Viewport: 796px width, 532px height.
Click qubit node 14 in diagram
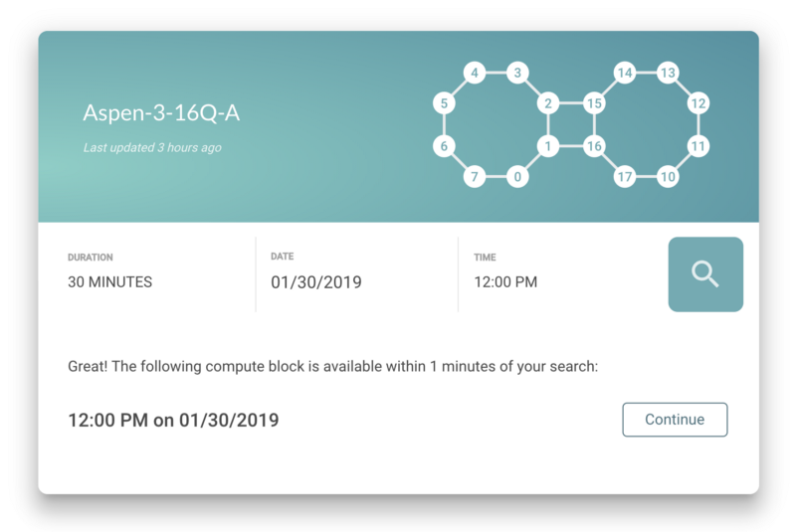coord(625,73)
